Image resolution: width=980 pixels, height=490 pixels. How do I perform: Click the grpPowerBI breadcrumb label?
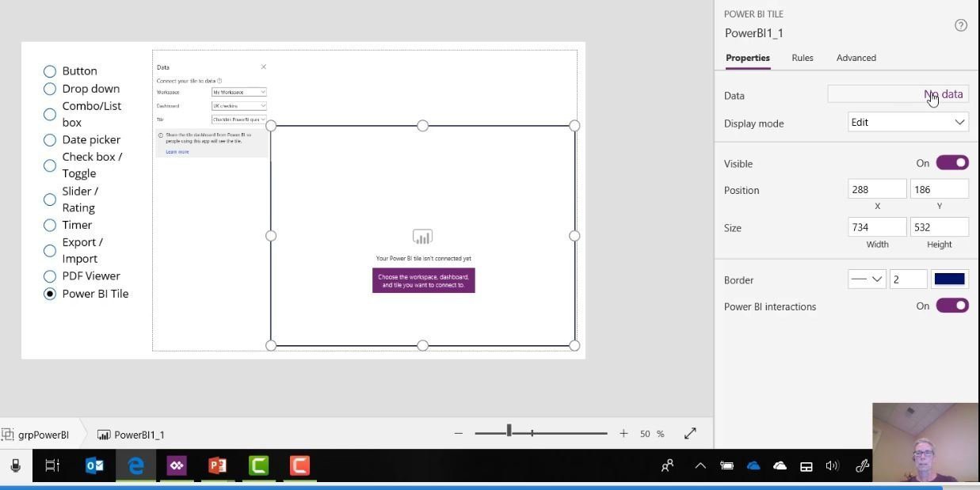[x=44, y=435]
